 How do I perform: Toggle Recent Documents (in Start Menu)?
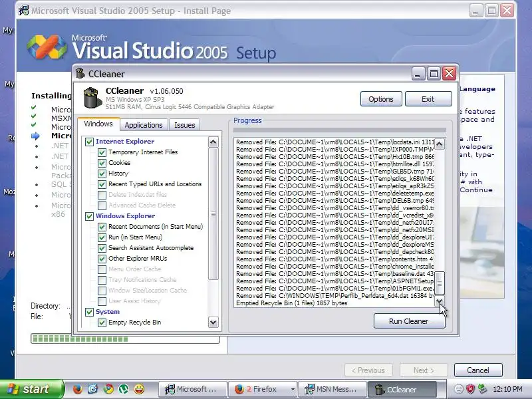[x=102, y=227]
